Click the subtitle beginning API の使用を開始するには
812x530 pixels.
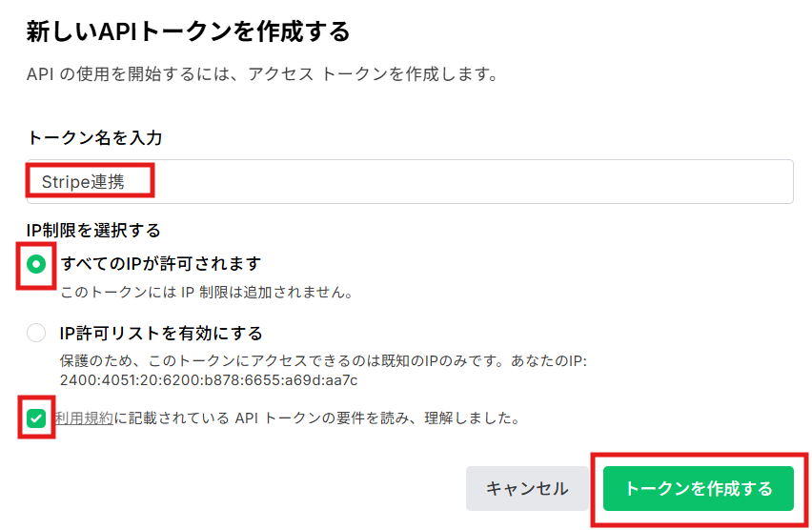tap(262, 74)
